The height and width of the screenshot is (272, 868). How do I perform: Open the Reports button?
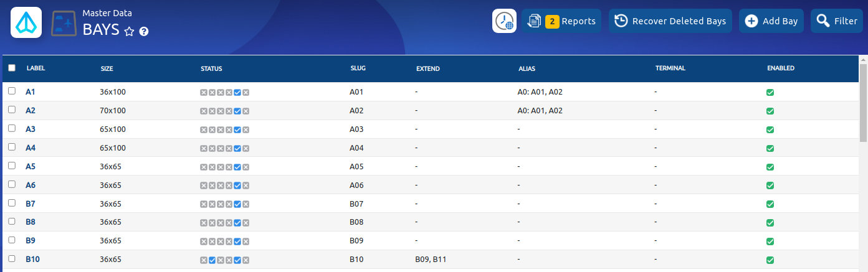pos(561,21)
